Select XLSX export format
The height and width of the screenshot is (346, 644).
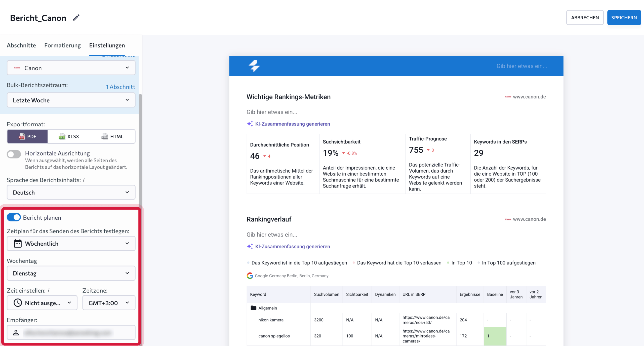coord(69,136)
